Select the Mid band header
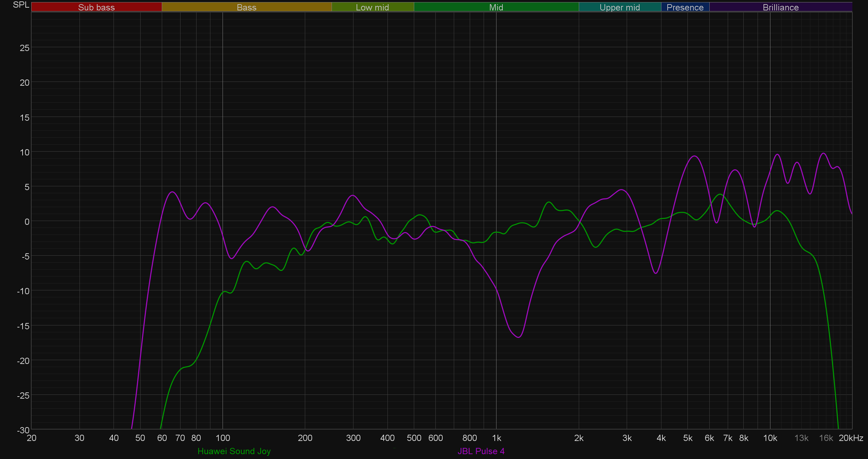Screen dimensions: 868x459 click(x=496, y=7)
